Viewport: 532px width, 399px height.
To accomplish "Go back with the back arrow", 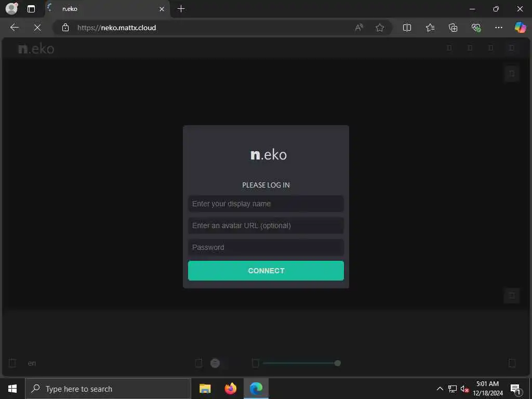I will tap(14, 28).
